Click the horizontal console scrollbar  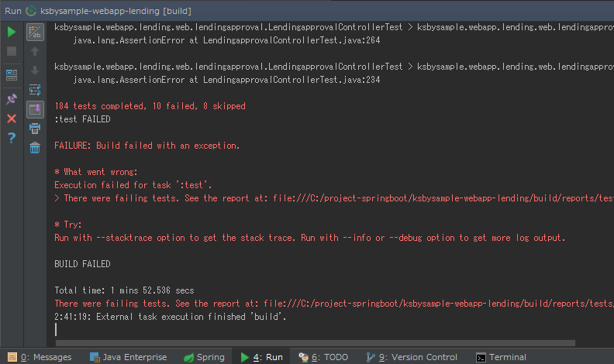pyautogui.click(x=316, y=343)
